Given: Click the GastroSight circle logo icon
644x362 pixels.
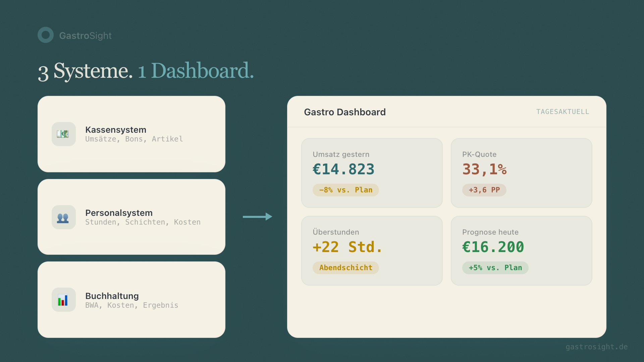Looking at the screenshot, I should click(46, 35).
